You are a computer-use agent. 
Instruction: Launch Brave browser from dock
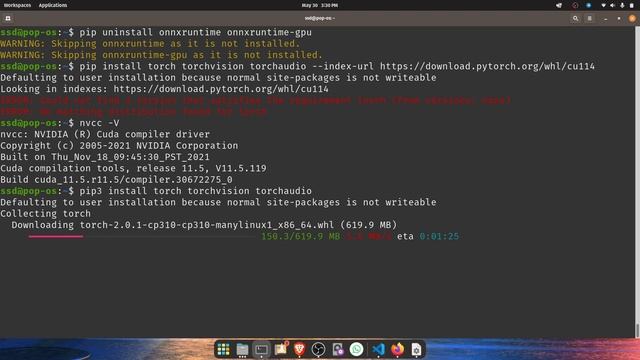(x=299, y=349)
